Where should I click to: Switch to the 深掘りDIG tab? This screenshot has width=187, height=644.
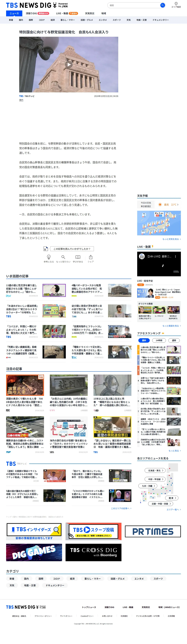pyautogui.click(x=37, y=14)
